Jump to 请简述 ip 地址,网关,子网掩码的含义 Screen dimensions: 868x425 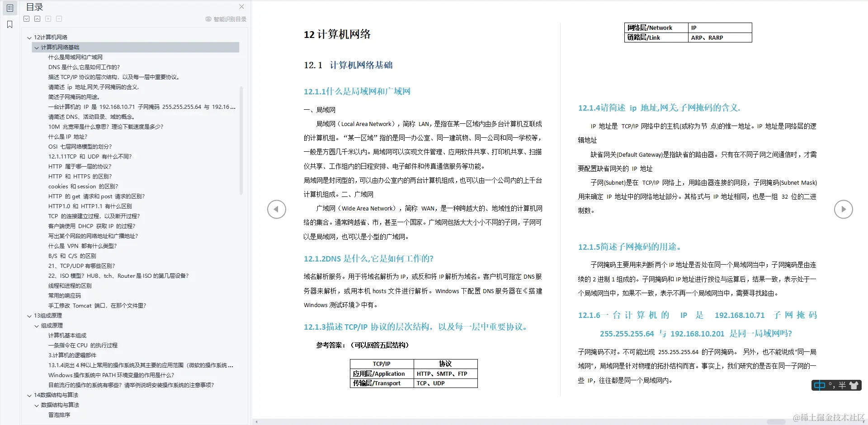click(x=94, y=87)
